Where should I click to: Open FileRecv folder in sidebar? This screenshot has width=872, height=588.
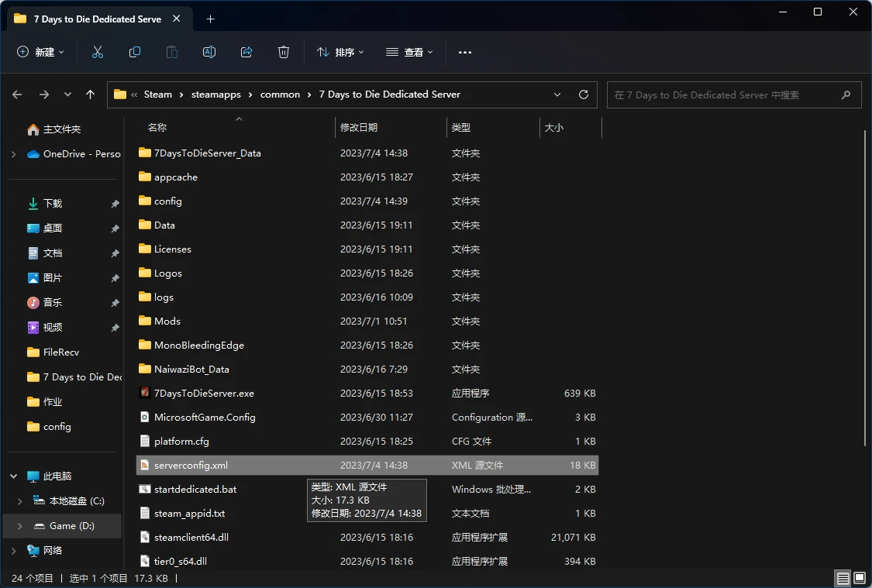coord(62,352)
